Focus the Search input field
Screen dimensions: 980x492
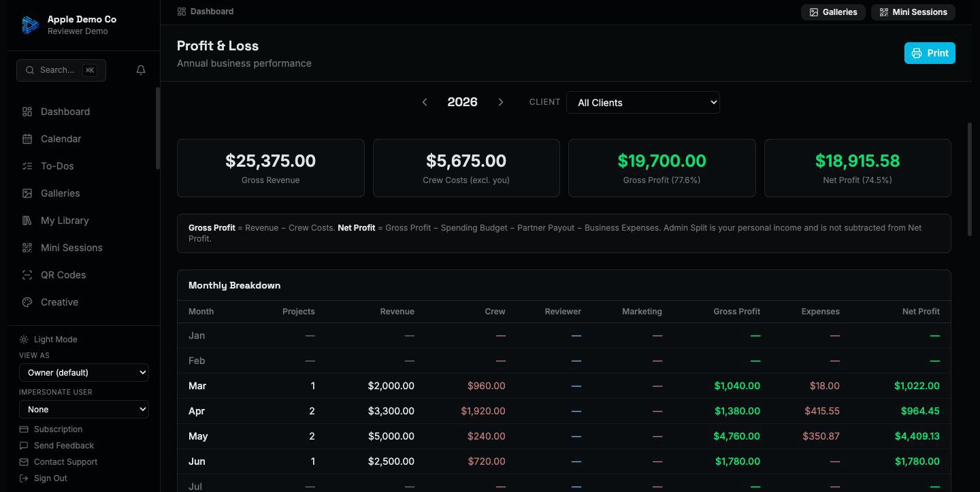(61, 70)
